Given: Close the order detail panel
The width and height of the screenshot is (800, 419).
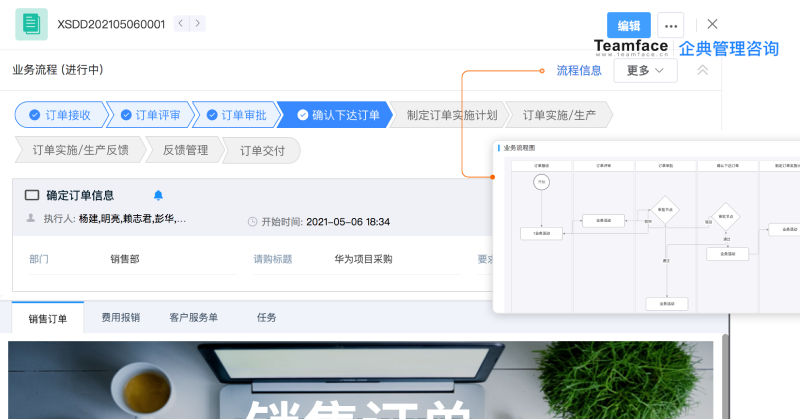Looking at the screenshot, I should pos(712,24).
